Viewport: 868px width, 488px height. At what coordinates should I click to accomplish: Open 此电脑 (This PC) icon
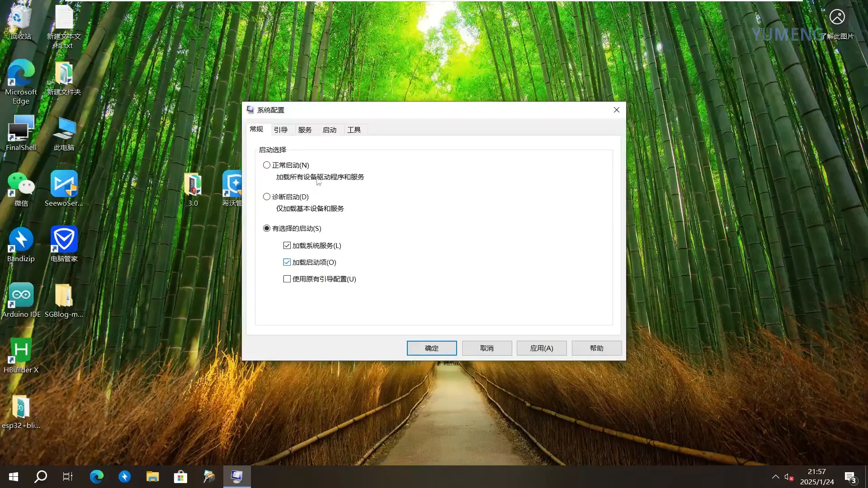pyautogui.click(x=64, y=131)
